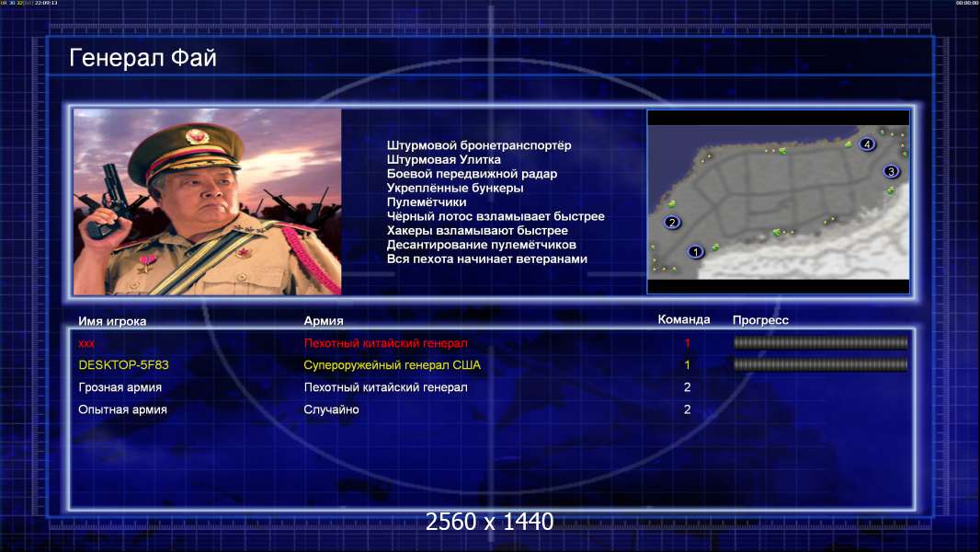The width and height of the screenshot is (980, 552).
Task: Click red 'Пехотный китайский генерал' army of xxx
Action: (x=385, y=343)
